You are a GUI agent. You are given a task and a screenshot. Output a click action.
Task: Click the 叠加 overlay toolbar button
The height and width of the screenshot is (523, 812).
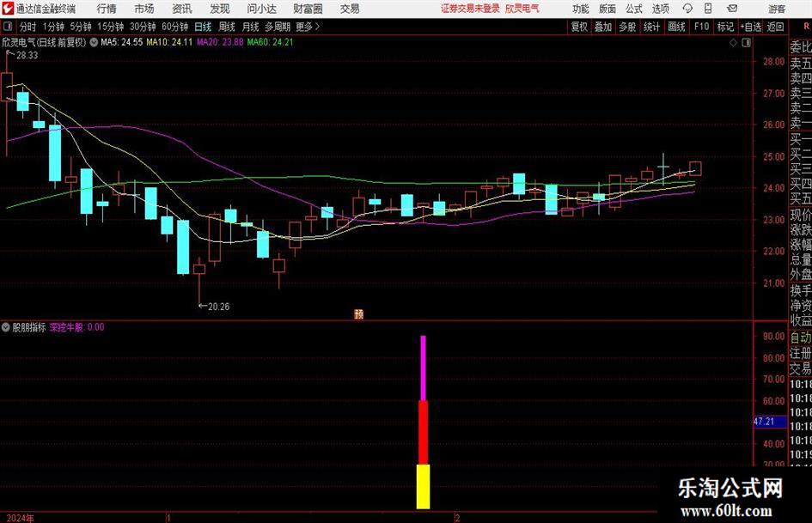click(x=603, y=27)
